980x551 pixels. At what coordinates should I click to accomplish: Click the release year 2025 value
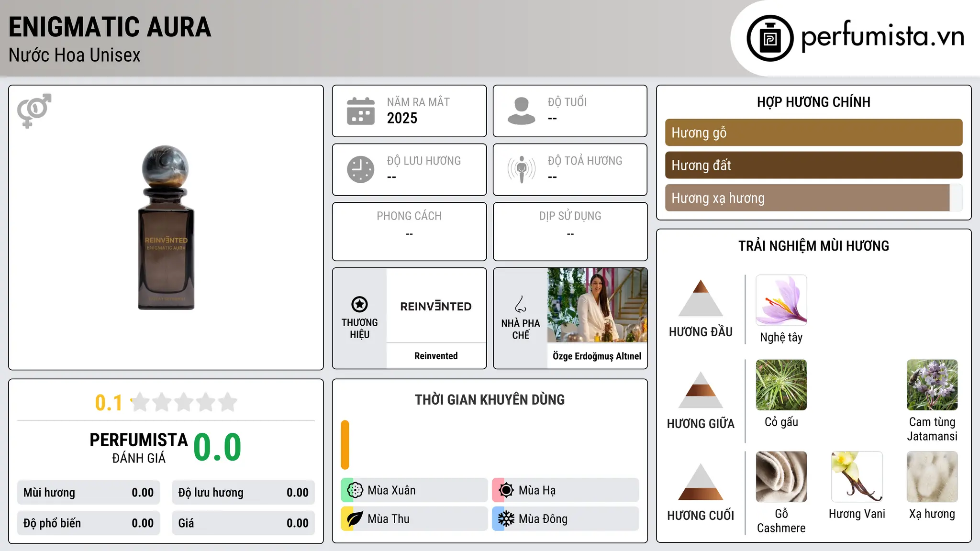click(402, 118)
